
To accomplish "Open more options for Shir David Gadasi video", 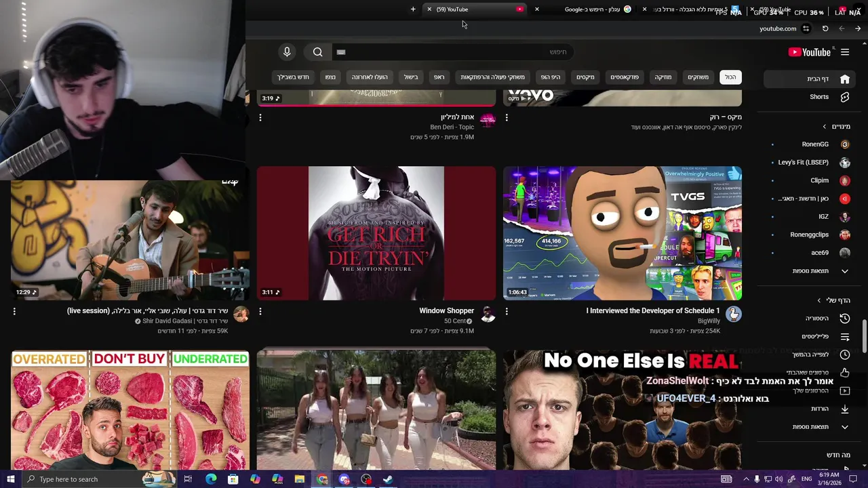I will pos(14,311).
